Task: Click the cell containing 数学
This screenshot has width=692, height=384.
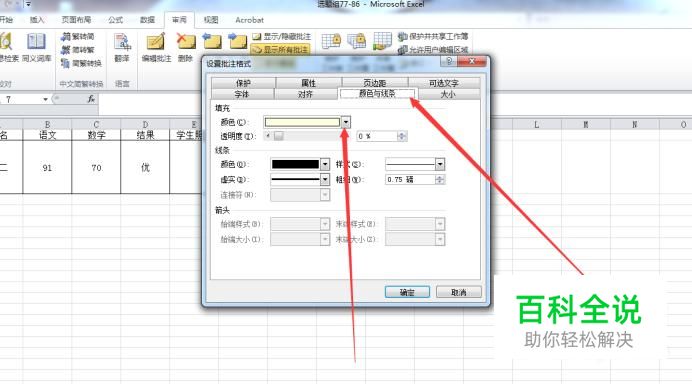Action: pos(96,135)
